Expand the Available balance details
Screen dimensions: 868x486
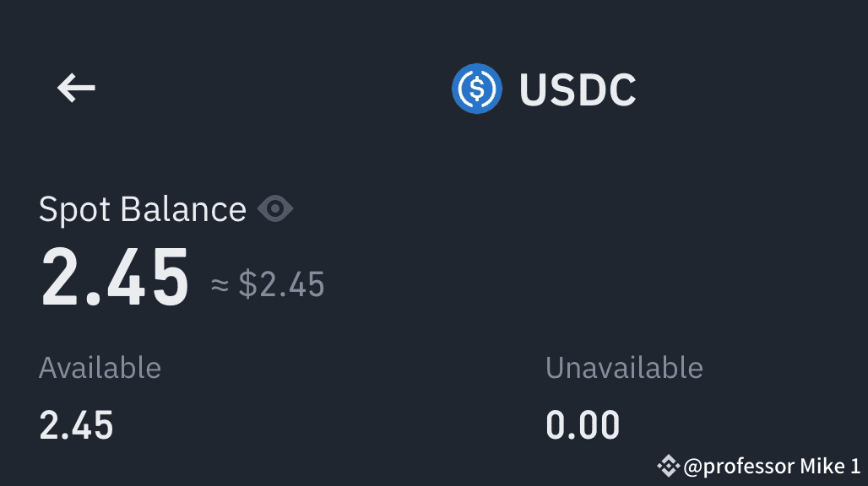pos(100,368)
